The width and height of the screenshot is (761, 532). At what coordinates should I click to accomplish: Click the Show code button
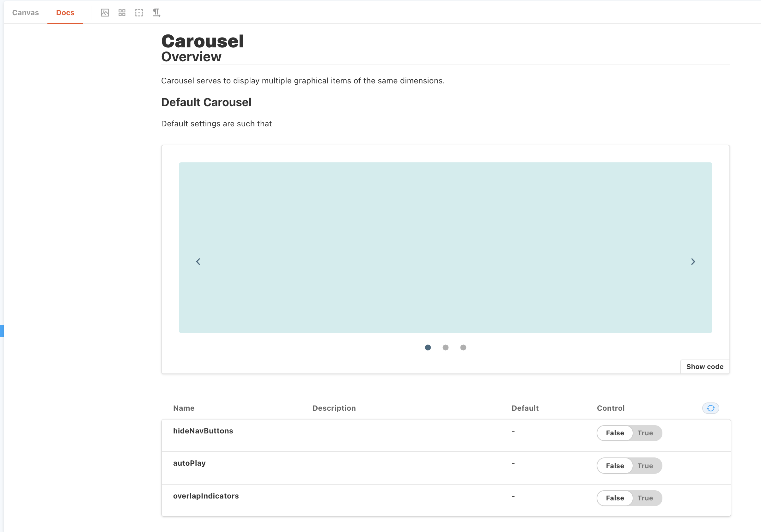(x=705, y=367)
